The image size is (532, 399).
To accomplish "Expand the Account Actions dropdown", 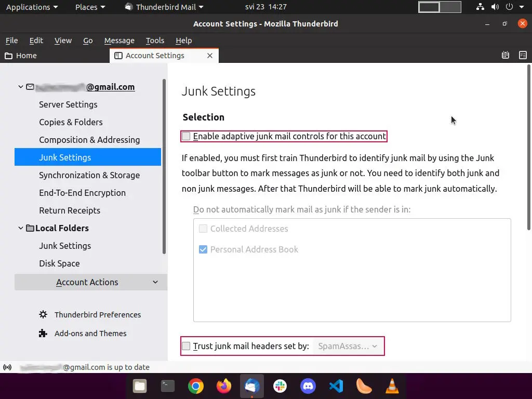I will (91, 282).
